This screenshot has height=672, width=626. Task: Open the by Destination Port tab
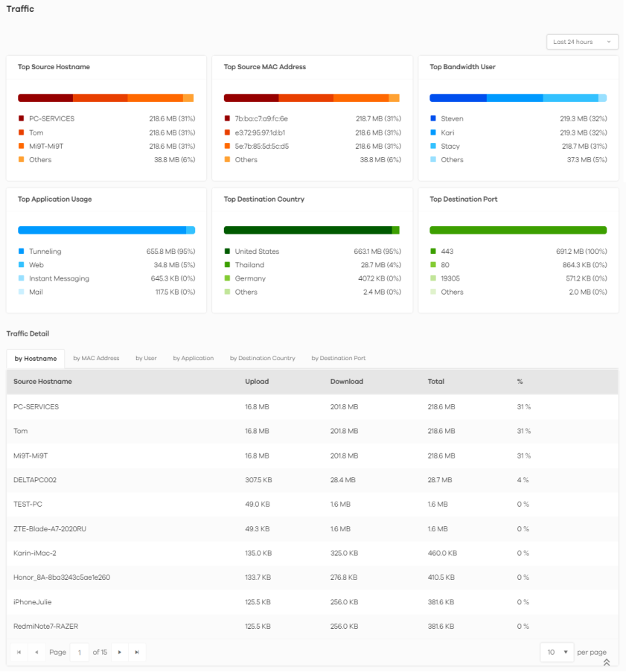coord(338,358)
